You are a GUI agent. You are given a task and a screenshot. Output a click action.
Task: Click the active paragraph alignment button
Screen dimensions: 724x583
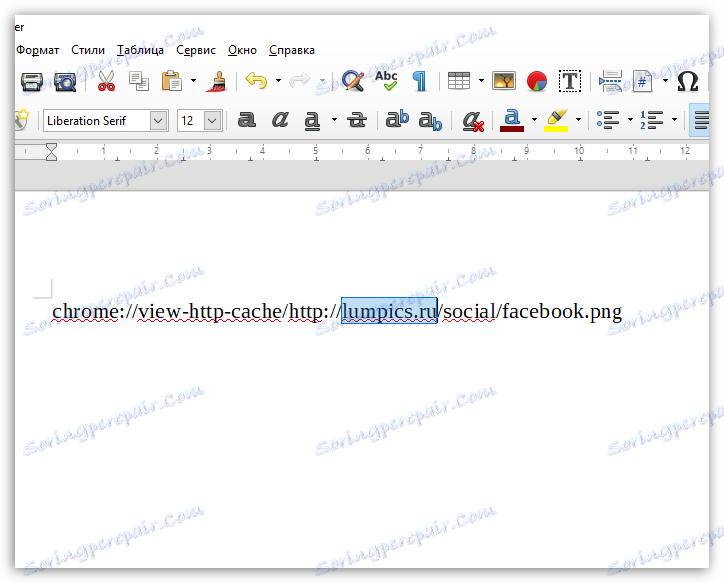point(700,120)
